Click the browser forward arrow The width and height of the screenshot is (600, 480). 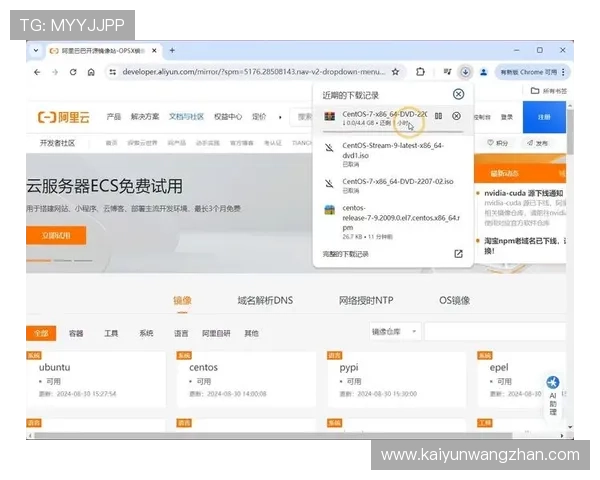coord(55,72)
